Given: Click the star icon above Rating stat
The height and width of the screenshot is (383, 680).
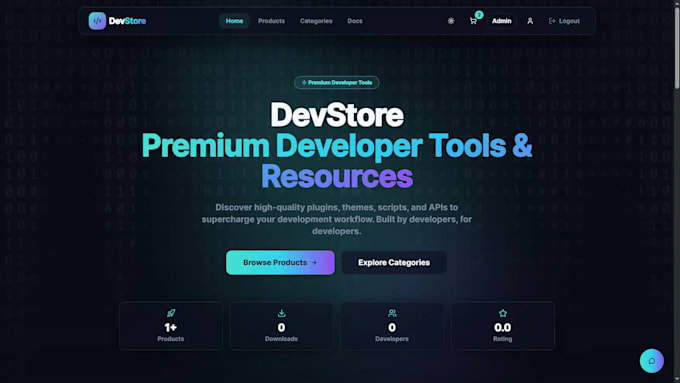Looking at the screenshot, I should point(503,313).
